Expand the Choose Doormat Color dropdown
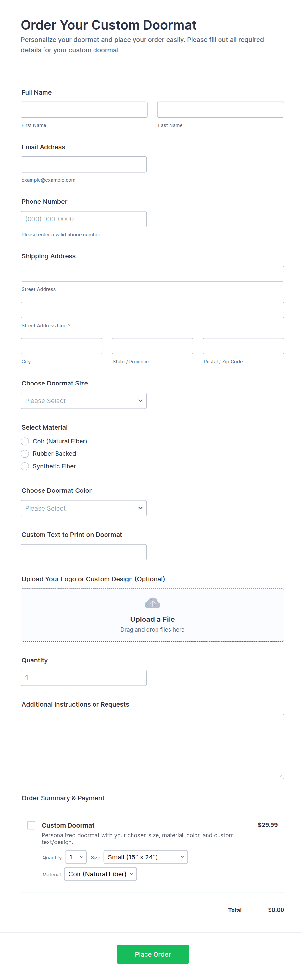 pos(83,508)
